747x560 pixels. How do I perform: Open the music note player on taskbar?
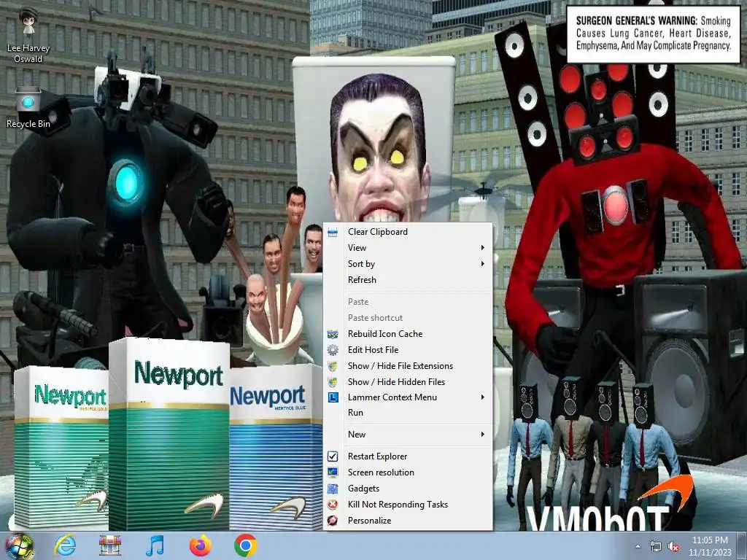pyautogui.click(x=155, y=545)
